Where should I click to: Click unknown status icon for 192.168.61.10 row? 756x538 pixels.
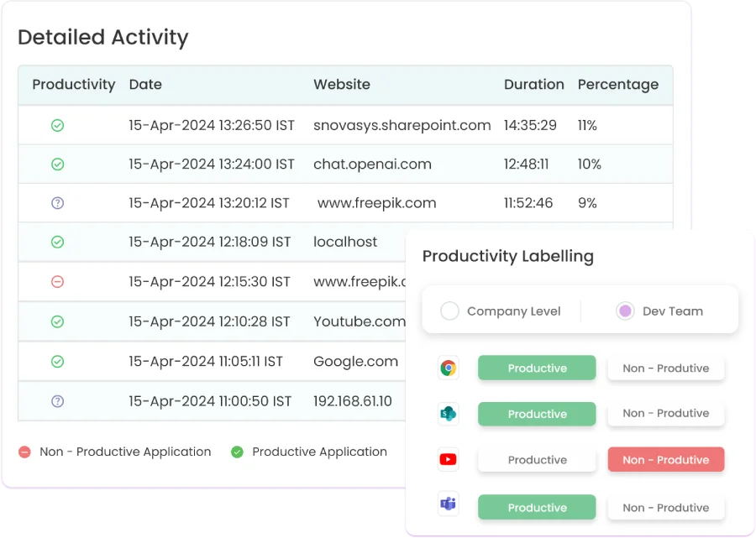tap(57, 400)
